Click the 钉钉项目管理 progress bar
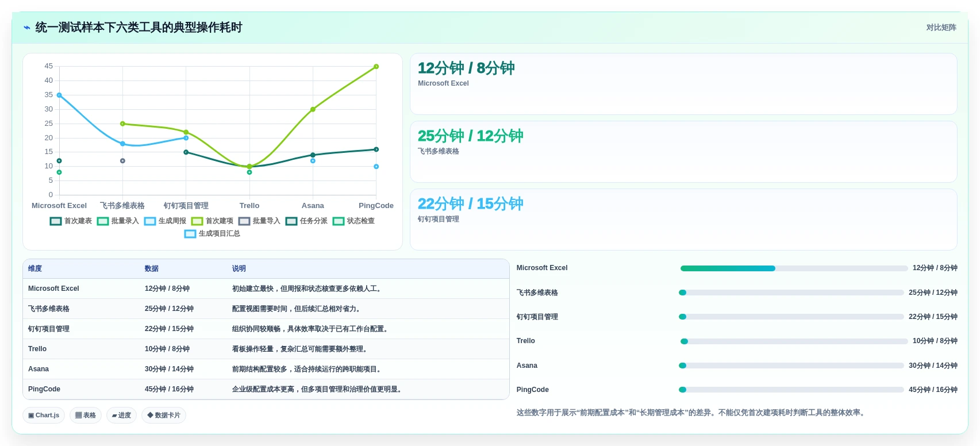 (791, 317)
